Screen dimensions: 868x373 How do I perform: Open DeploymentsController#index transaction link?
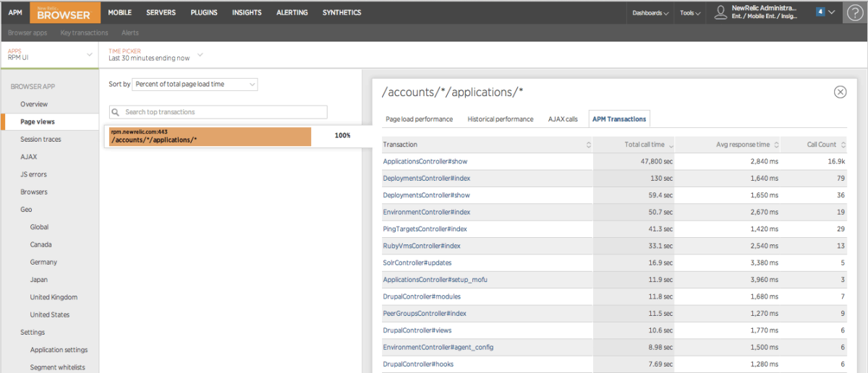point(427,178)
